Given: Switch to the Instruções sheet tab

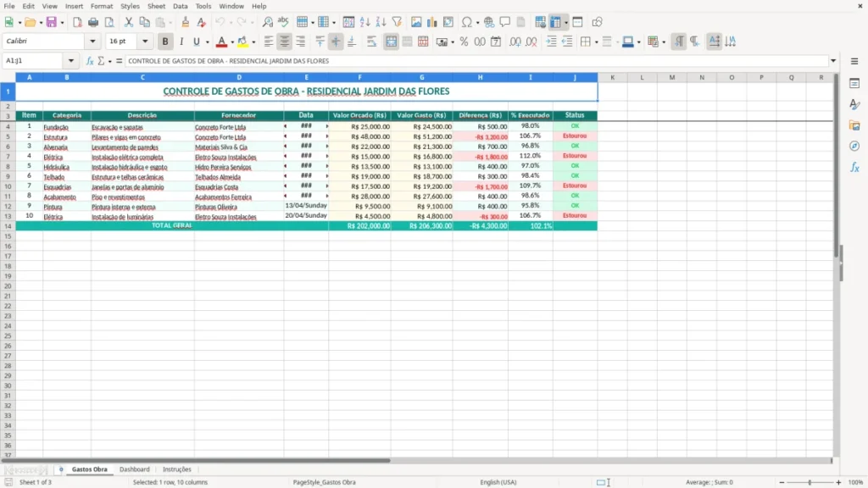Looking at the screenshot, I should pyautogui.click(x=176, y=469).
